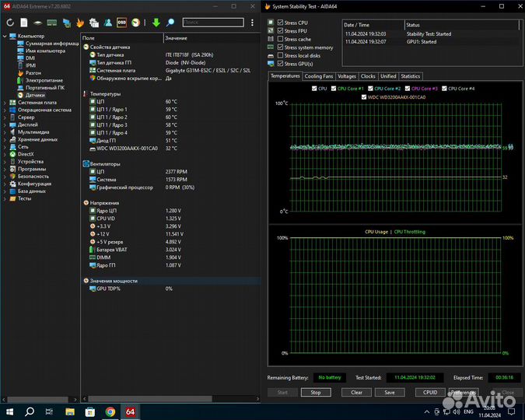
Task: Switch to Clocks tab
Action: tap(368, 76)
